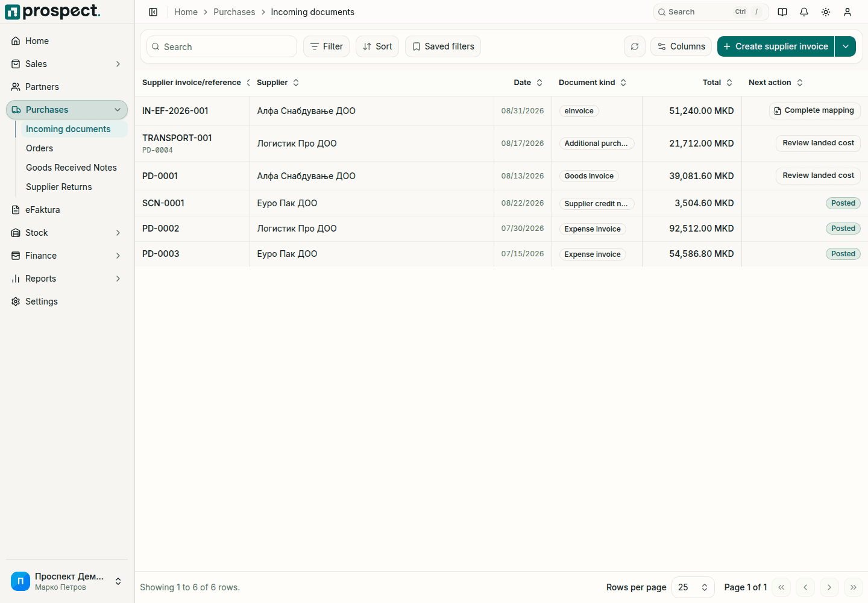Open Goods Received Notes
868x603 pixels.
point(74,168)
